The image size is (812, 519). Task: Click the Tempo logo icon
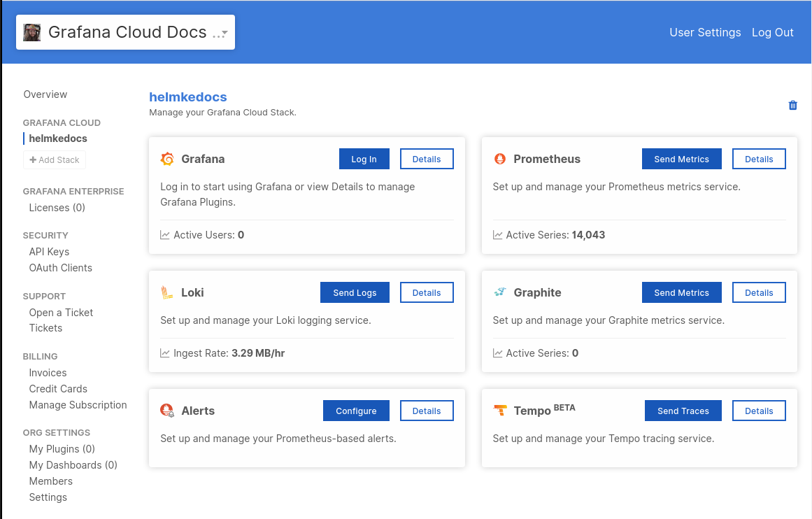(x=500, y=411)
